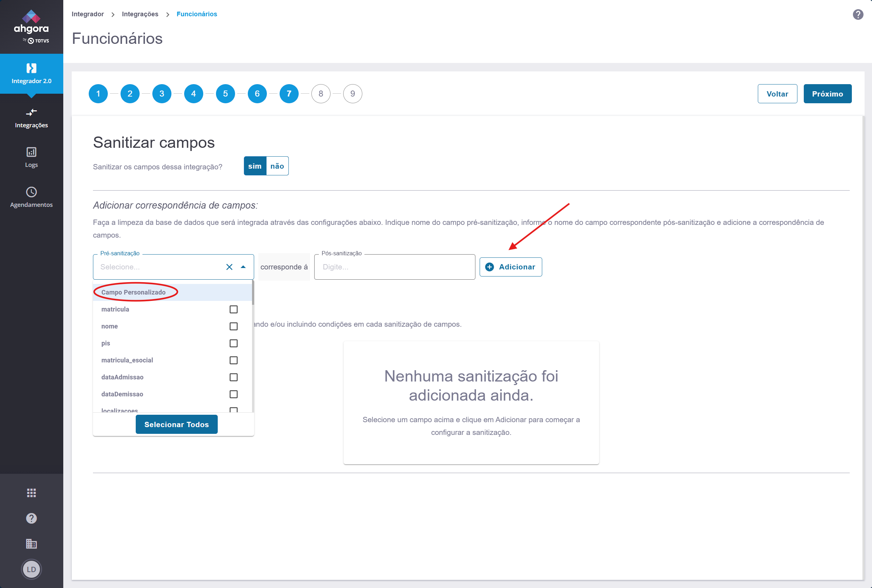Open the apps grid icon

point(31,493)
